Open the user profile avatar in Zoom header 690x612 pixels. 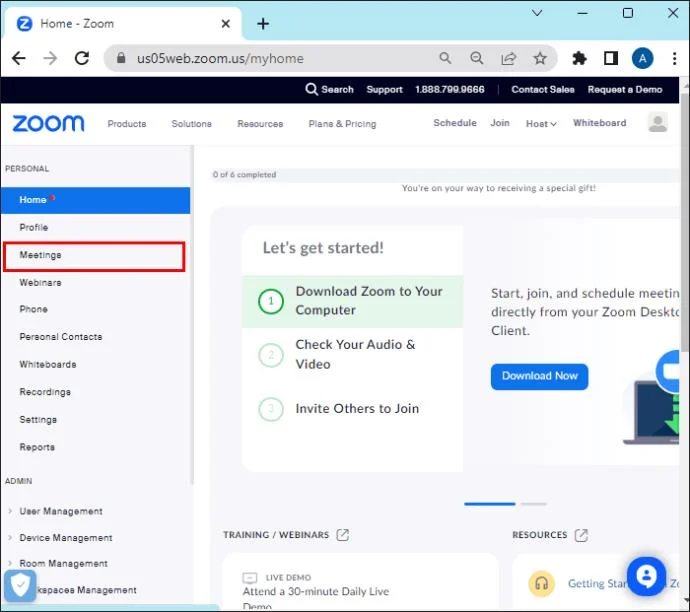pos(658,123)
